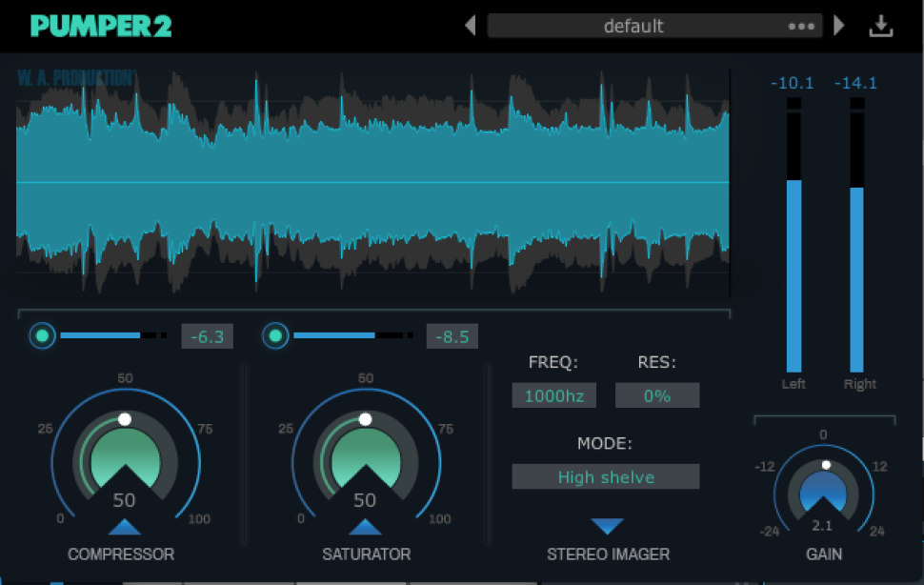Open the High shelve mode dropdown
Viewport: 924px width, 585px height.
tap(606, 477)
